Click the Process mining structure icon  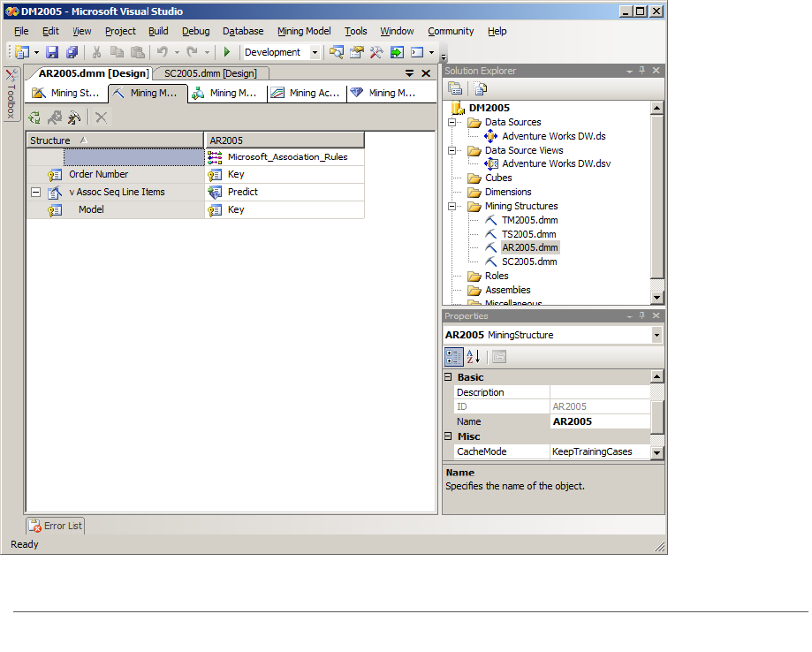click(55, 118)
